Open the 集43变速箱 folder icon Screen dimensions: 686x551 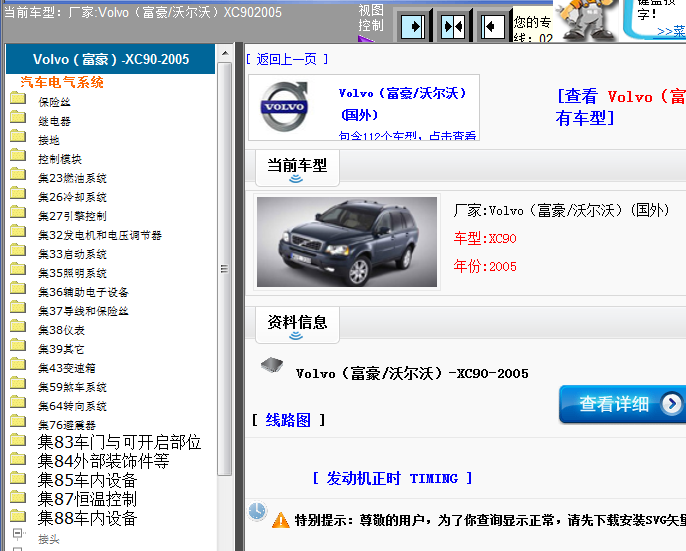[18, 364]
